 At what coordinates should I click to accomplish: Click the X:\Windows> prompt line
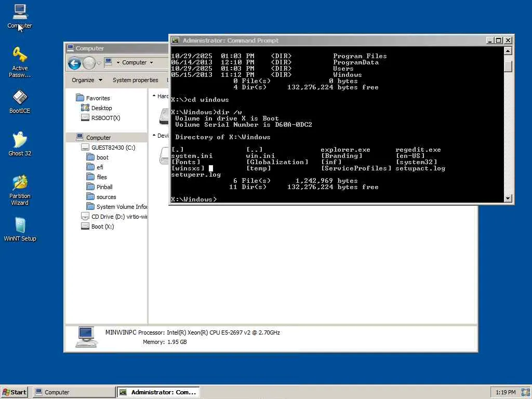[x=194, y=199]
